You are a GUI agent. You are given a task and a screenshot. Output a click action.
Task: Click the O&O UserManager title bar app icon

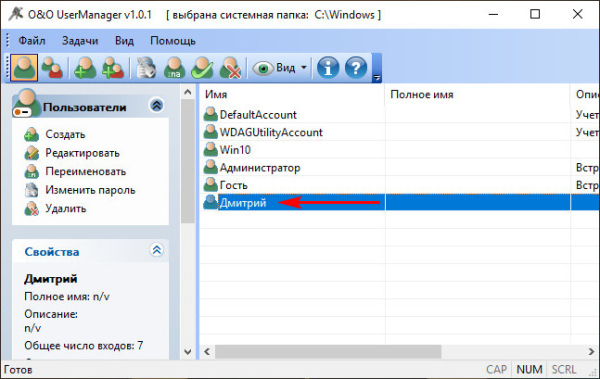pos(16,14)
